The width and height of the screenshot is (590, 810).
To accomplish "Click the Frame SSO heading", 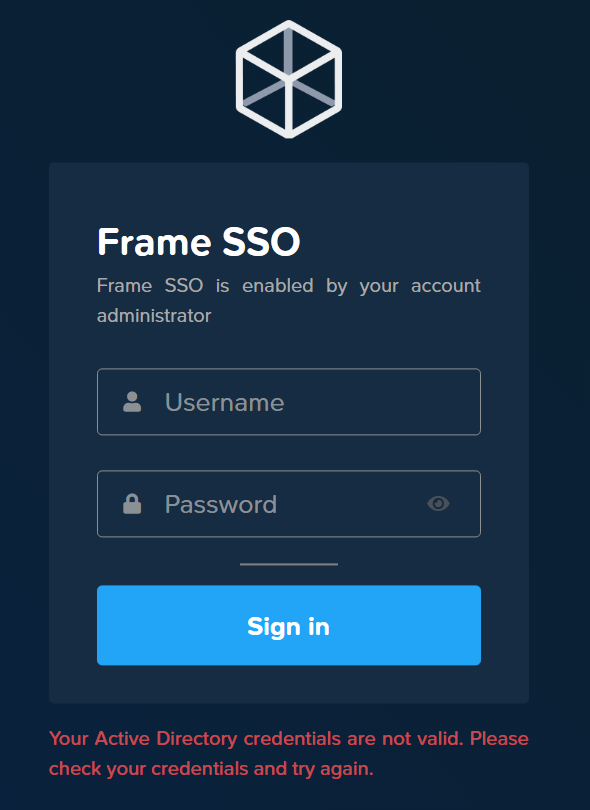I will (198, 241).
